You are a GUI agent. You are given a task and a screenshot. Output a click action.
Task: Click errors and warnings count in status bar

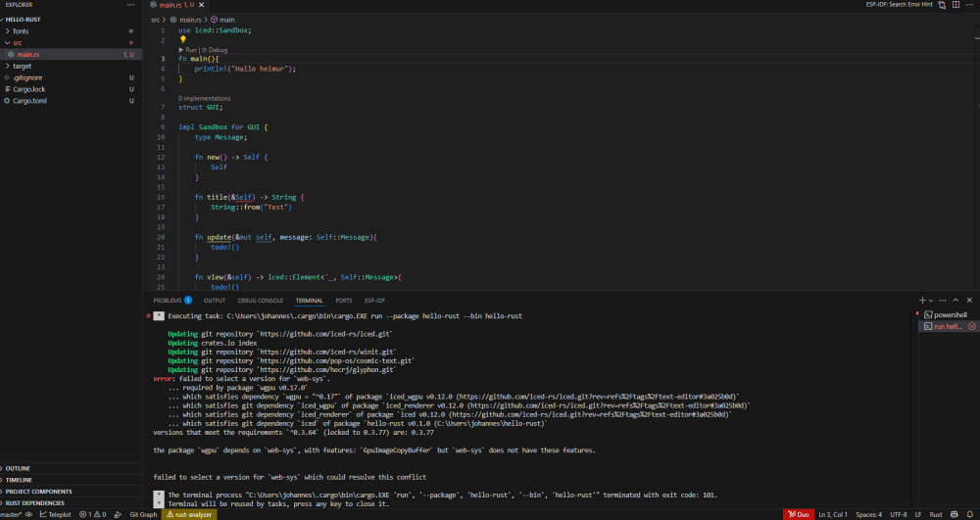pos(92,514)
